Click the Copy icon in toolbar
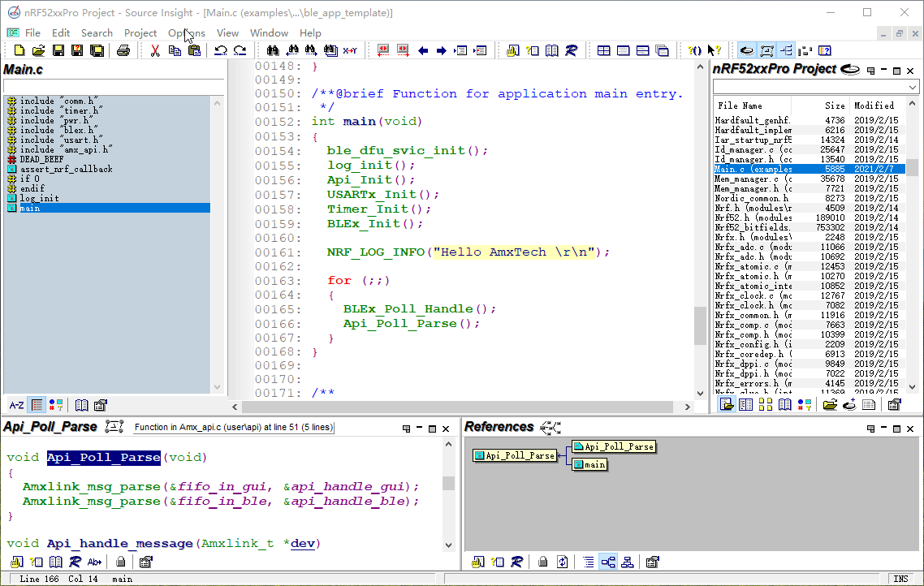This screenshot has width=924, height=586. click(x=175, y=50)
